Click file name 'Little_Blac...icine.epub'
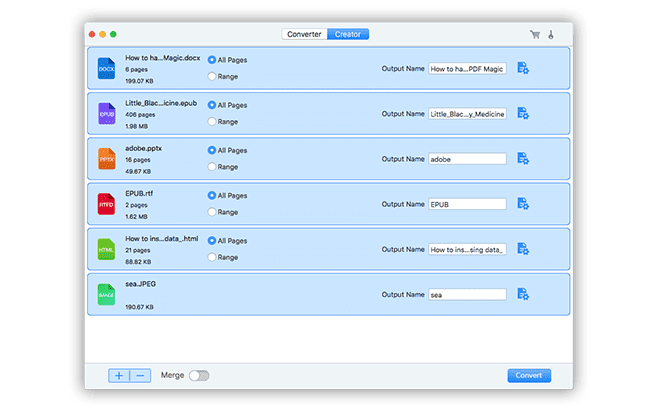This screenshot has height=412, width=658. 161,103
